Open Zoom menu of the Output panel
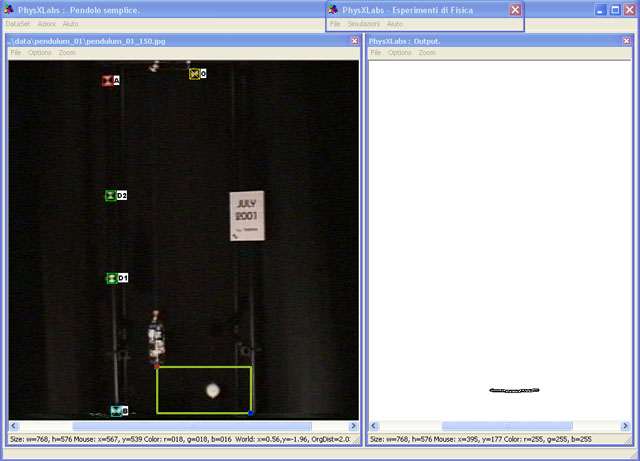Screen dimensions: 640x461 tap(427, 53)
